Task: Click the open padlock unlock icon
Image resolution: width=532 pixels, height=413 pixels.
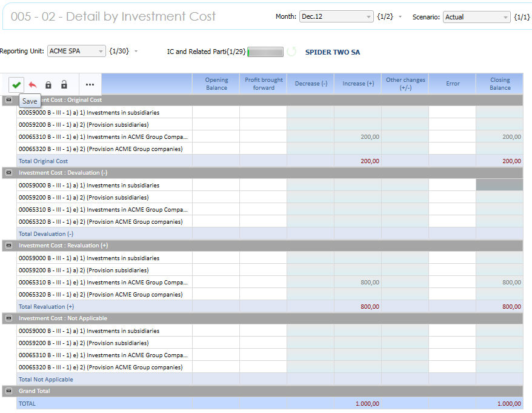Action: coord(64,84)
